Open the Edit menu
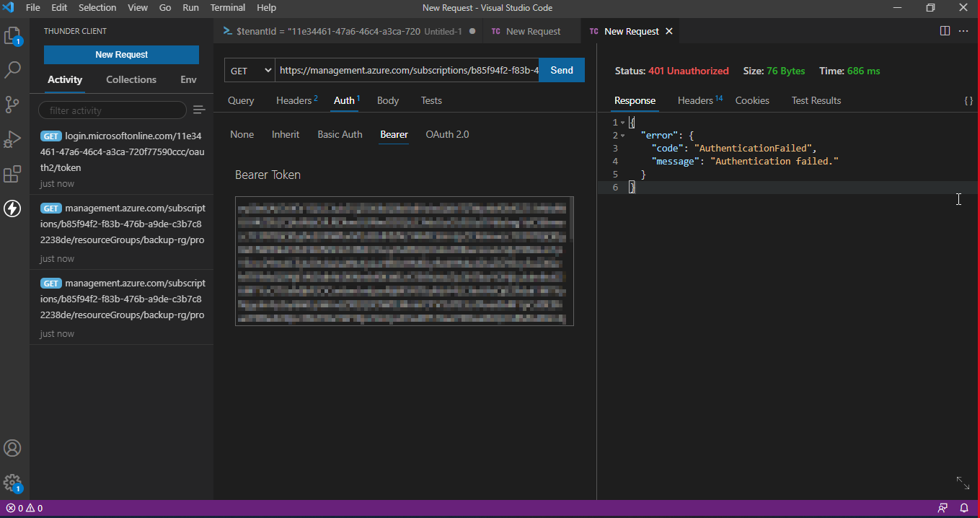 pyautogui.click(x=59, y=8)
